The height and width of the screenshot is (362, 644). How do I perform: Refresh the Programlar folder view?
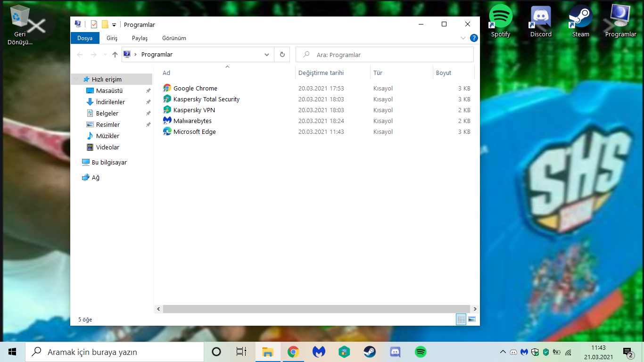click(282, 55)
